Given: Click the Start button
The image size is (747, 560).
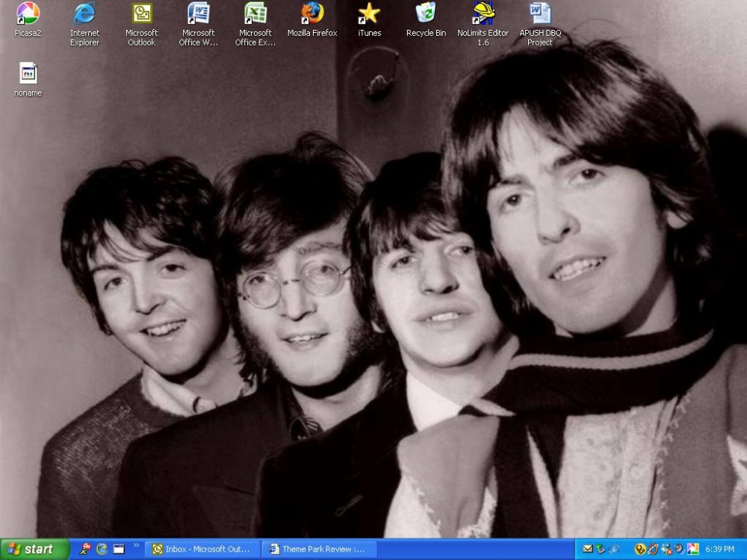Looking at the screenshot, I should [x=31, y=550].
